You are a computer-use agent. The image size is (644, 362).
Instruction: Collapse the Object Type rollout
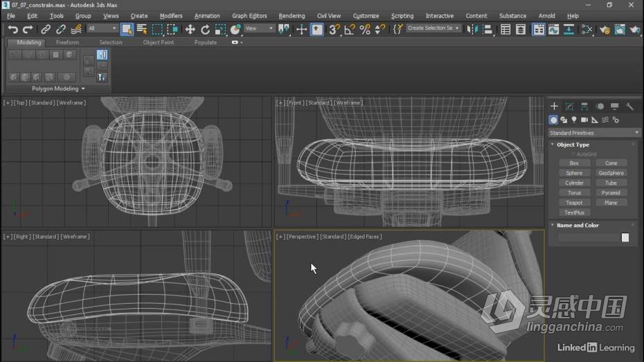pyautogui.click(x=553, y=145)
